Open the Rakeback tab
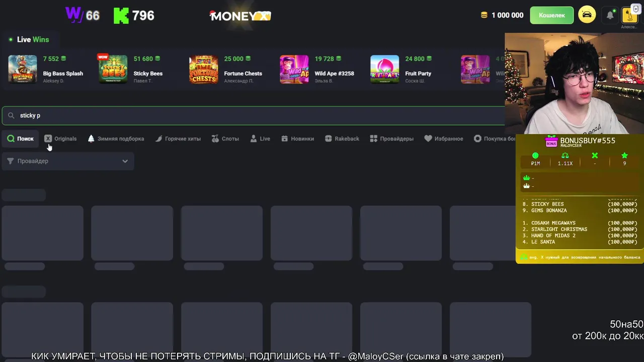 [x=342, y=138]
